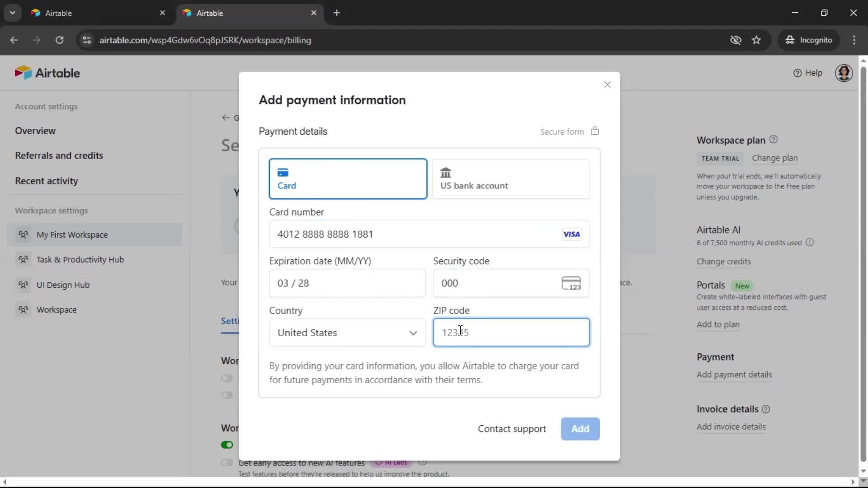This screenshot has height=488, width=868.
Task: Click the Change plan link
Action: [775, 158]
